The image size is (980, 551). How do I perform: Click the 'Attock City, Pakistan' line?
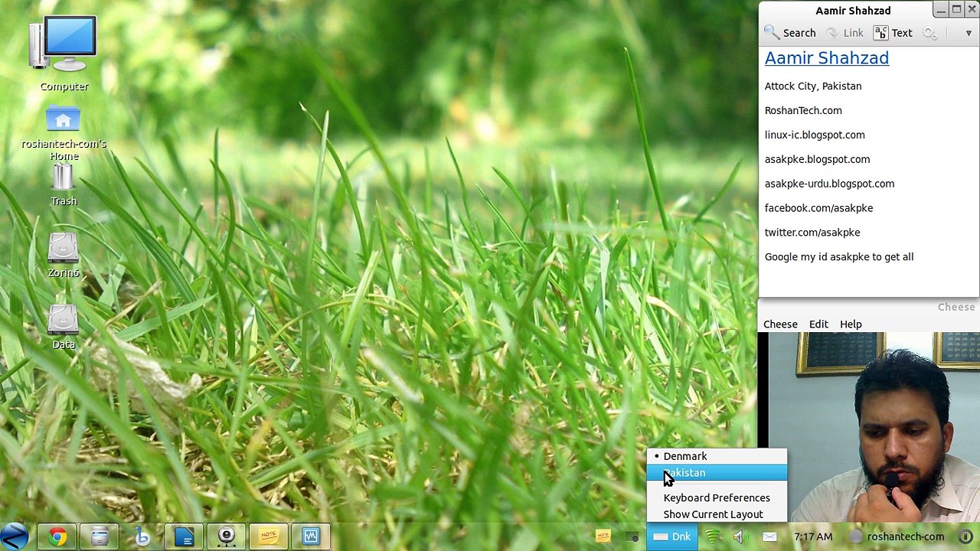coord(813,86)
